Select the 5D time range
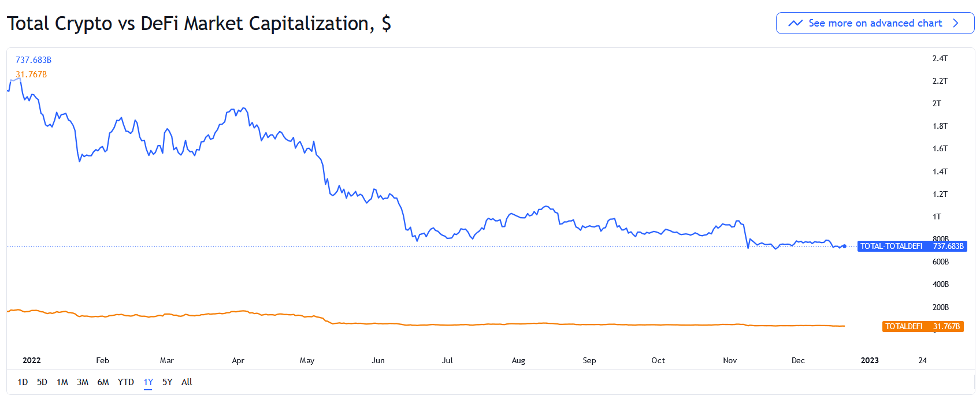 coord(42,382)
